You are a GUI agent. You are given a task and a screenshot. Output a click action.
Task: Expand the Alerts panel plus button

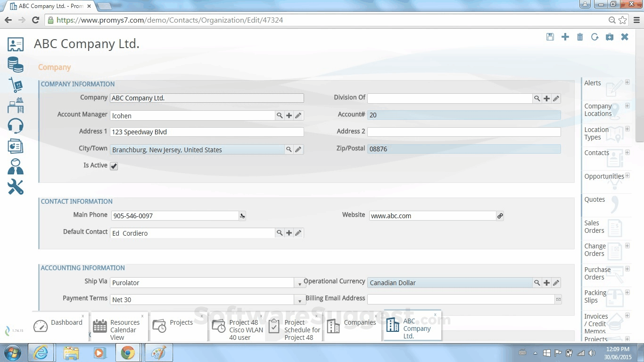coord(627,82)
